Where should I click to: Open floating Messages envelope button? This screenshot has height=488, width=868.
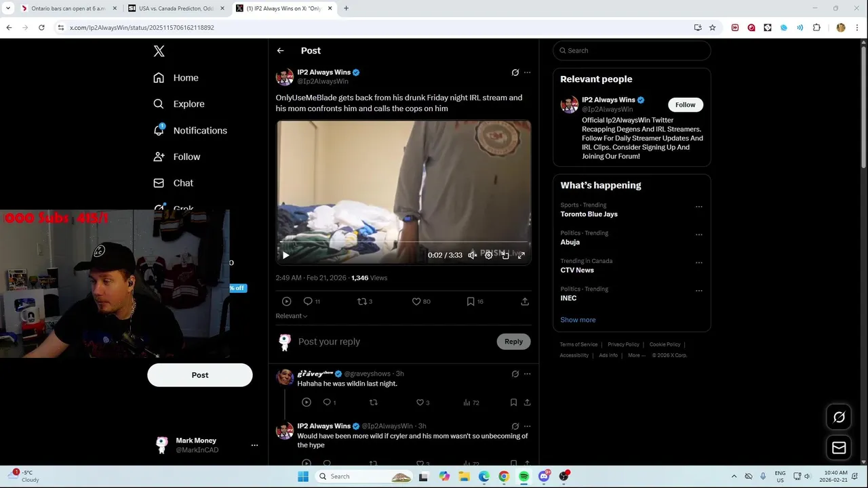tap(839, 447)
